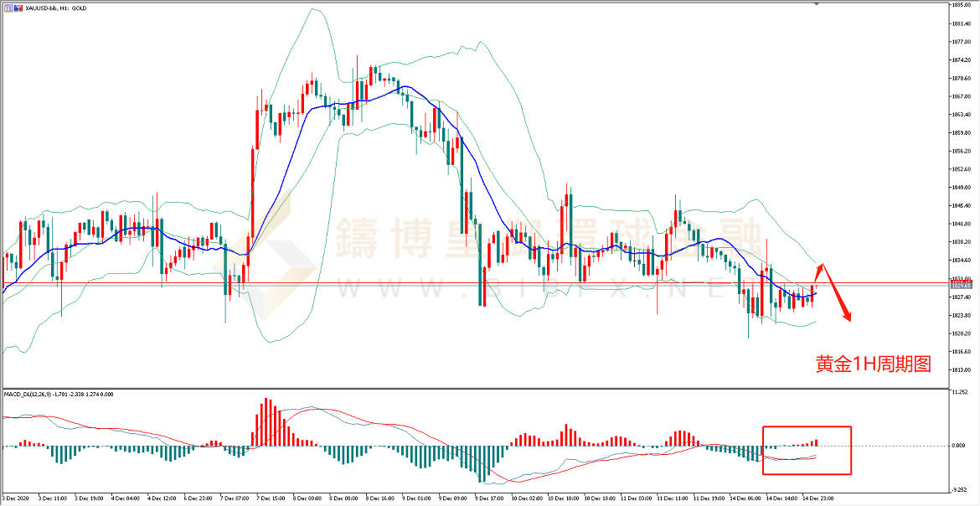Viewport: 980px width, 506px height.
Task: Select the 9 Dec 17:00 time axis label
Action: pyautogui.click(x=488, y=498)
